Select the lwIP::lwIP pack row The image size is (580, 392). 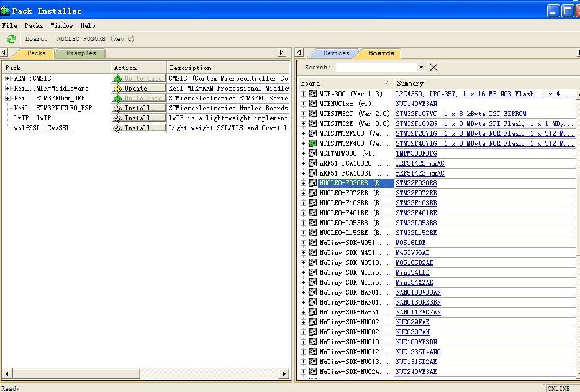[32, 118]
